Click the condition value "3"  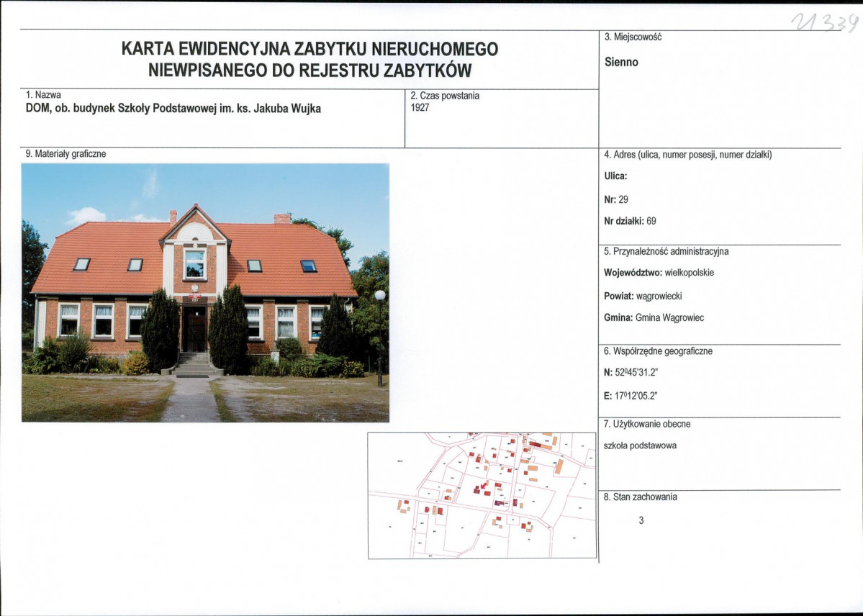coord(641,520)
